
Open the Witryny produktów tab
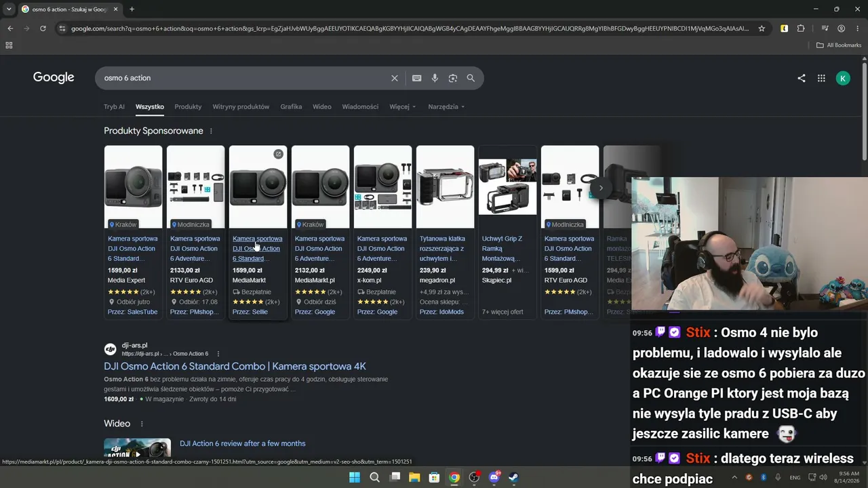241,106
